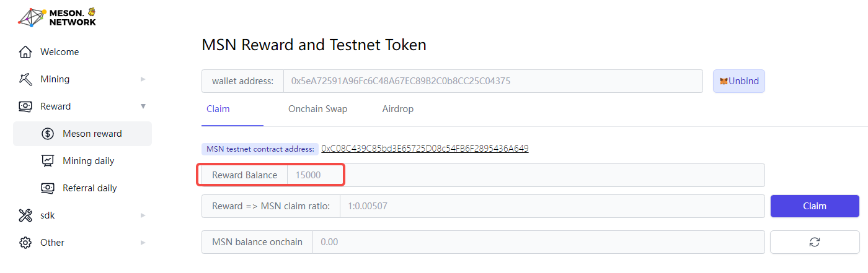Click the Mining daily chart icon
This screenshot has height=273, width=868.
(x=48, y=161)
